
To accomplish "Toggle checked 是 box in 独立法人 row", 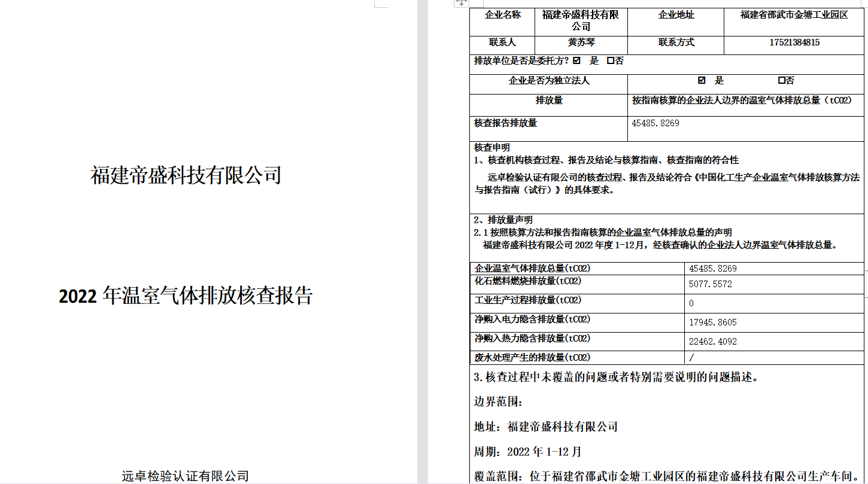I will [x=702, y=80].
